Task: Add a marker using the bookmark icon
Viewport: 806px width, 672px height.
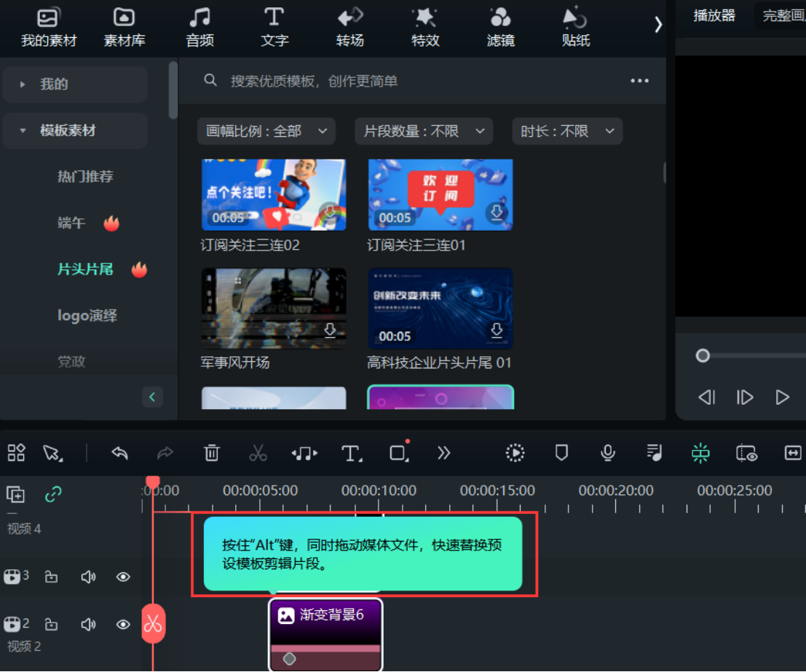Action: coord(561,453)
